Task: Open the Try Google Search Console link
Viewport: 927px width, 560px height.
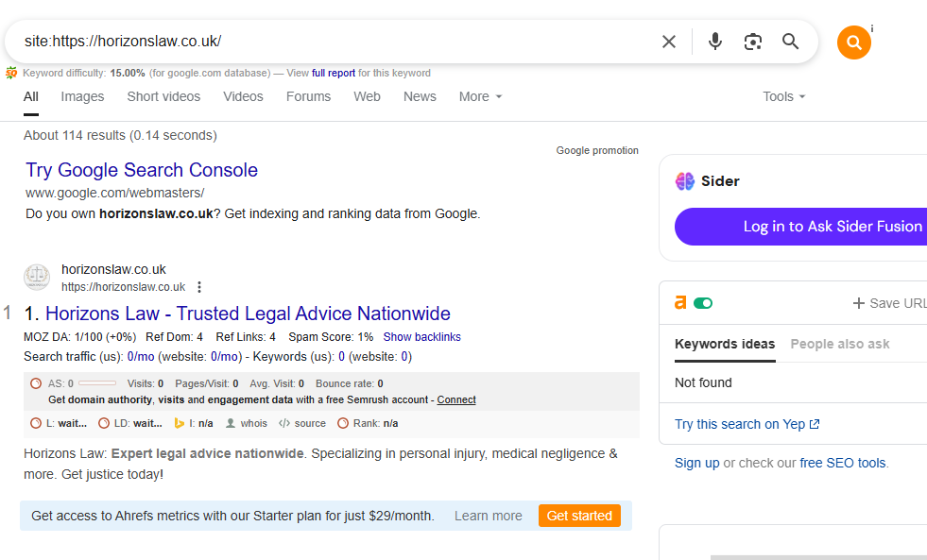Action: tap(142, 170)
